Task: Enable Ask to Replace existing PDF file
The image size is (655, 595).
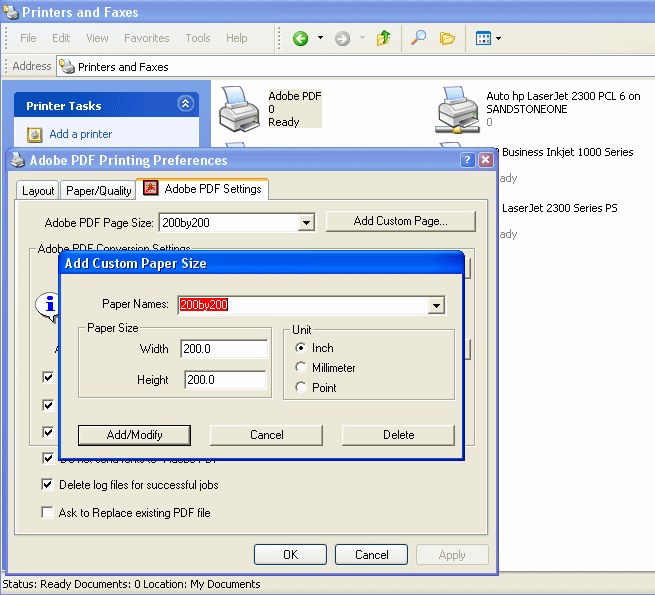Action: (48, 512)
